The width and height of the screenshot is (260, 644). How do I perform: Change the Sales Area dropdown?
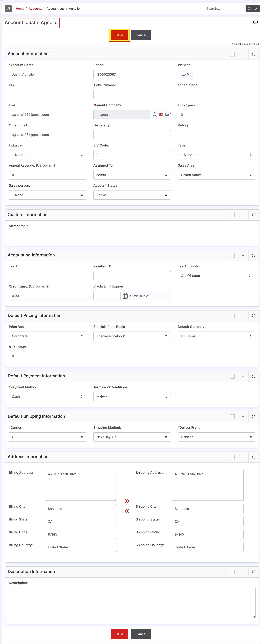216,175
